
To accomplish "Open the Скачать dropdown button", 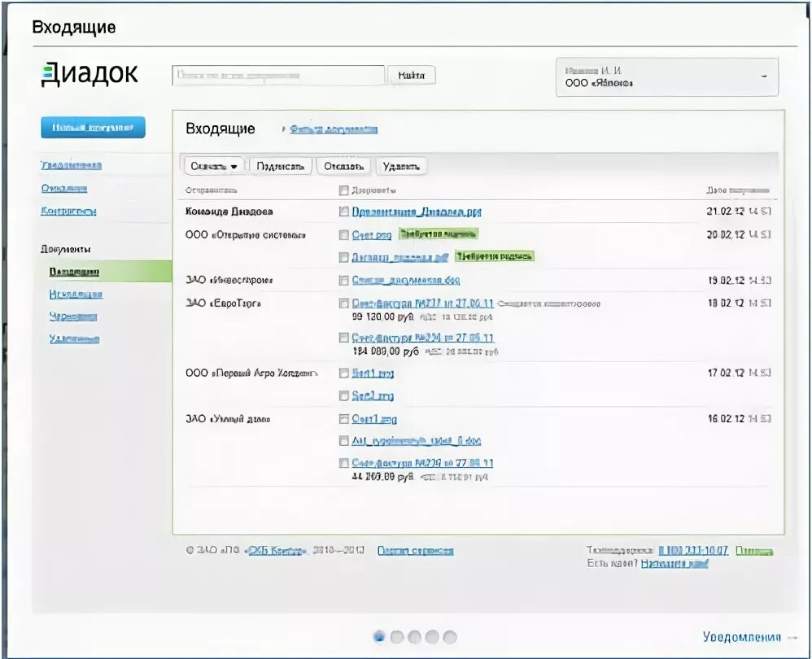I will tap(213, 166).
